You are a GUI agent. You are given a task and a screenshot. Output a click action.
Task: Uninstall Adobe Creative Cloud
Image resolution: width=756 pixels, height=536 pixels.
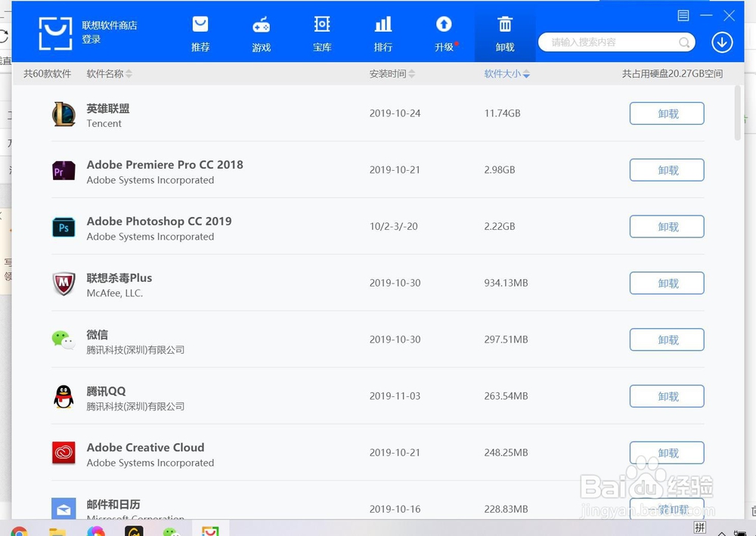[667, 453]
